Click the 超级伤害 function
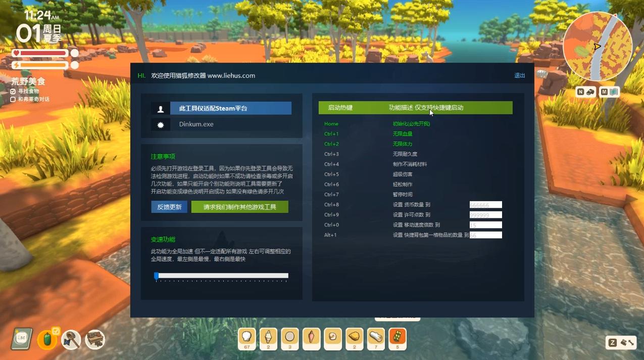The height and width of the screenshot is (360, 644). coord(403,174)
